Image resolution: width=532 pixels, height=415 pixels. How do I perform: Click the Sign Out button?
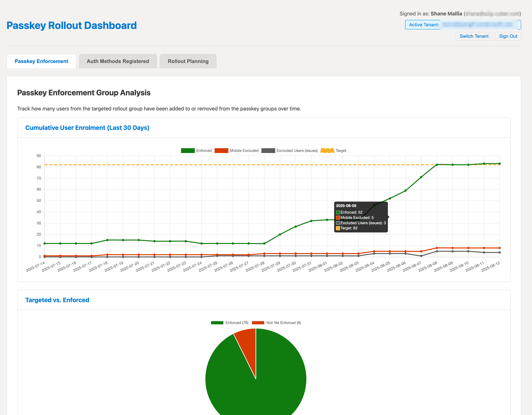tap(508, 36)
